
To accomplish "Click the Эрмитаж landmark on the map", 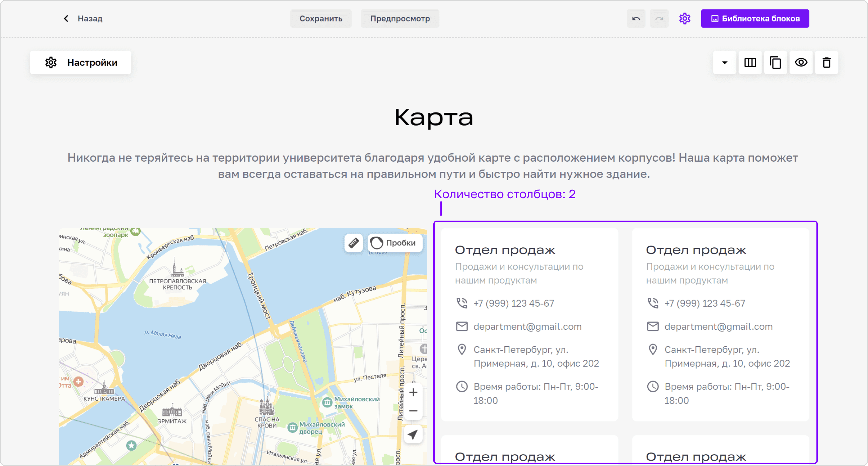I will tap(172, 414).
